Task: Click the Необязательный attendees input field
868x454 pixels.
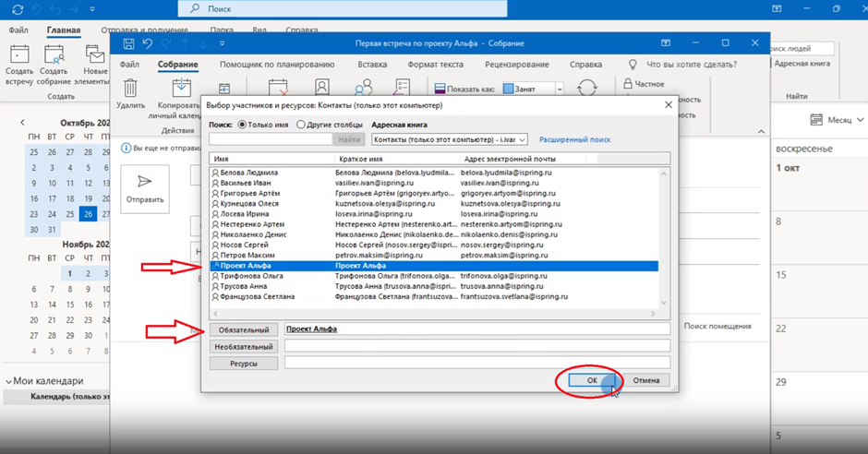Action: [x=476, y=346]
